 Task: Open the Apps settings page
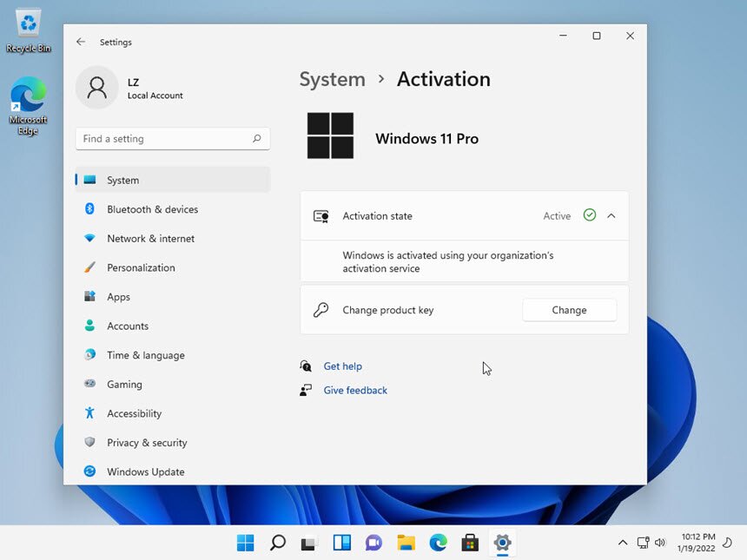(x=173, y=297)
